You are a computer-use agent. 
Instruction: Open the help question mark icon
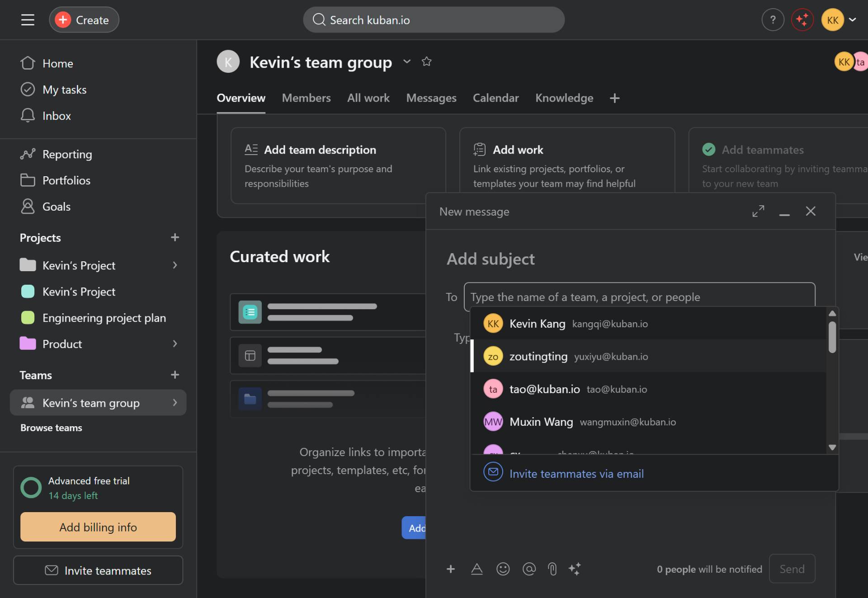[x=773, y=20]
